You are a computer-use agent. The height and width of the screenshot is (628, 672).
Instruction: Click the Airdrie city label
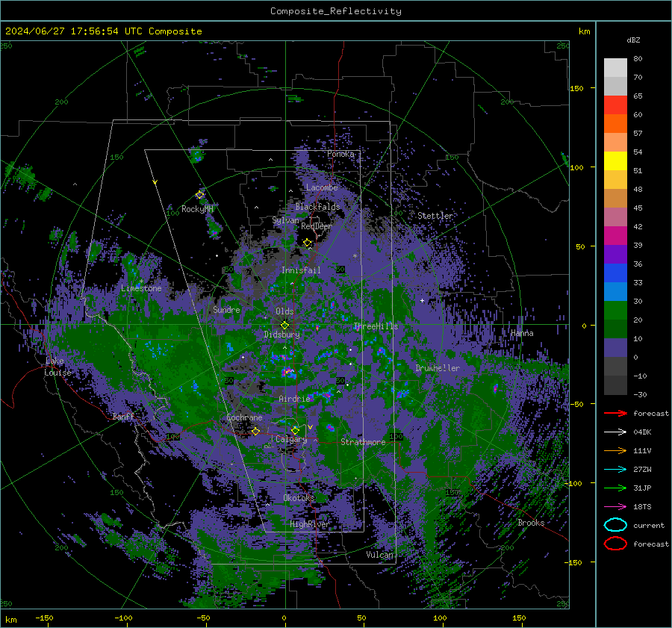294,399
